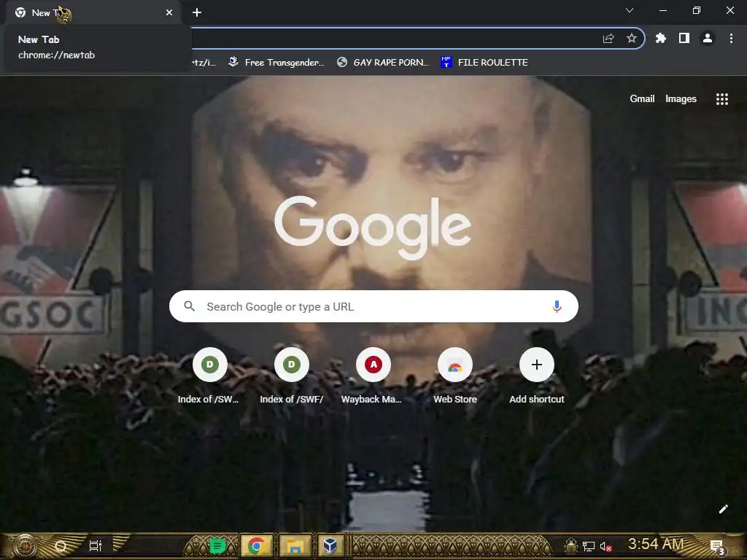Image resolution: width=747 pixels, height=560 pixels.
Task: Open the FILE ROULETTE bookmark
Action: [484, 63]
